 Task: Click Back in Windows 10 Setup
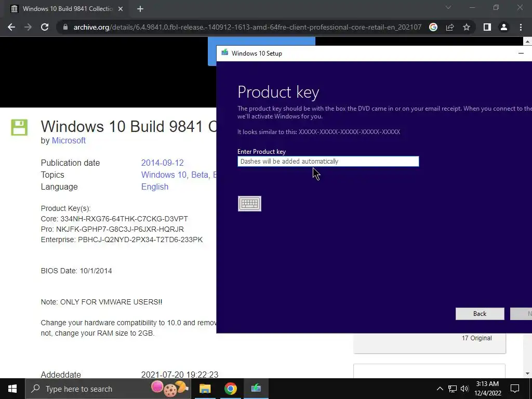pos(480,314)
